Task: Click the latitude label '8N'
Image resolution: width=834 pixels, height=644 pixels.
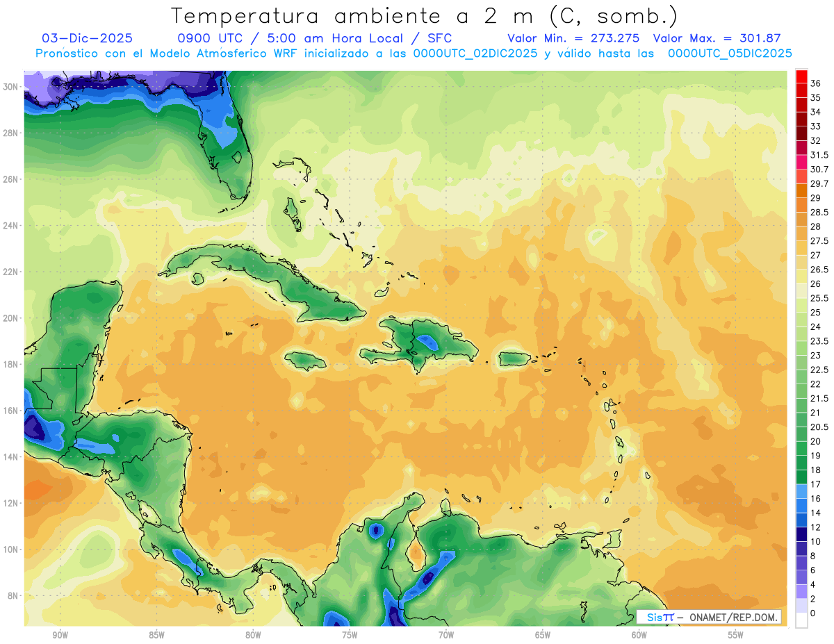Action: coord(13,595)
